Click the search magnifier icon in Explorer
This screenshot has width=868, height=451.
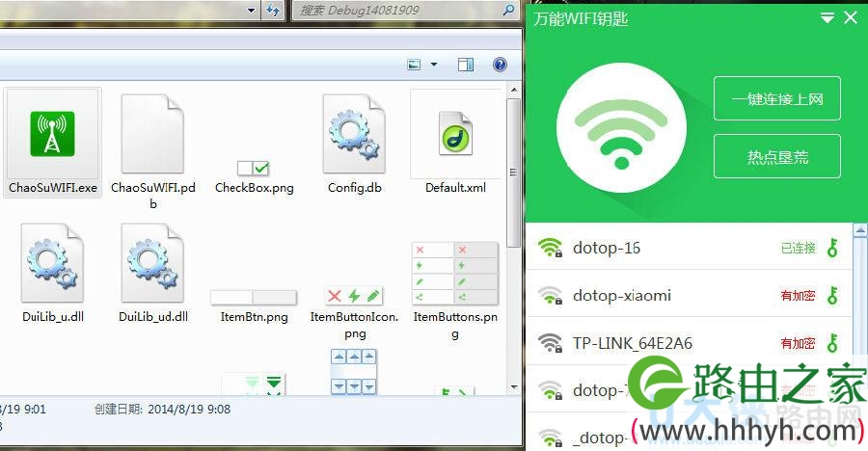pos(508,10)
